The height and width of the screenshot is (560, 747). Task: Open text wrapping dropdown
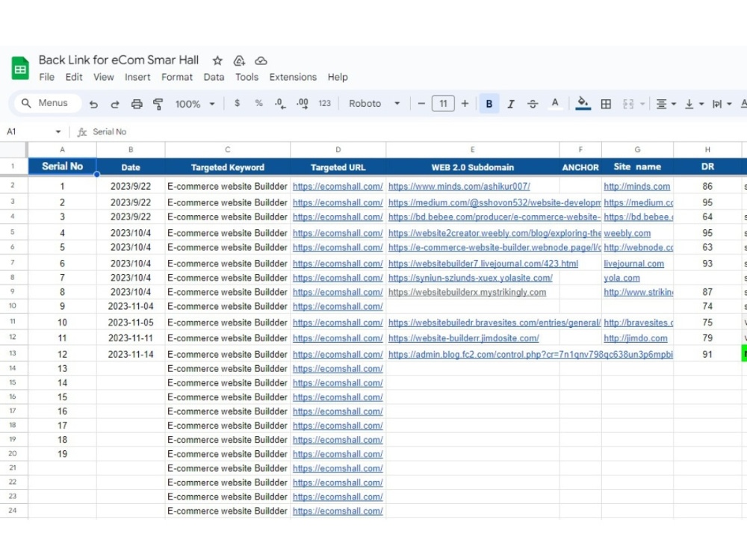[x=722, y=104]
